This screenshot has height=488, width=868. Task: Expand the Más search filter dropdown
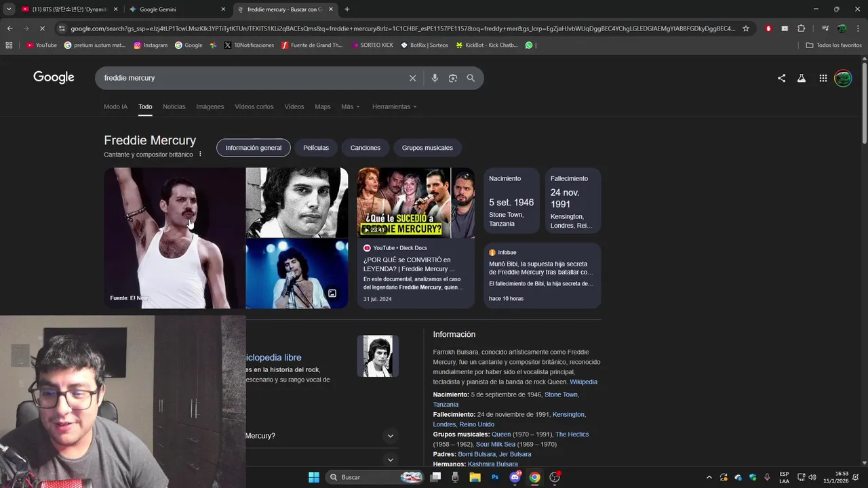[x=351, y=106]
